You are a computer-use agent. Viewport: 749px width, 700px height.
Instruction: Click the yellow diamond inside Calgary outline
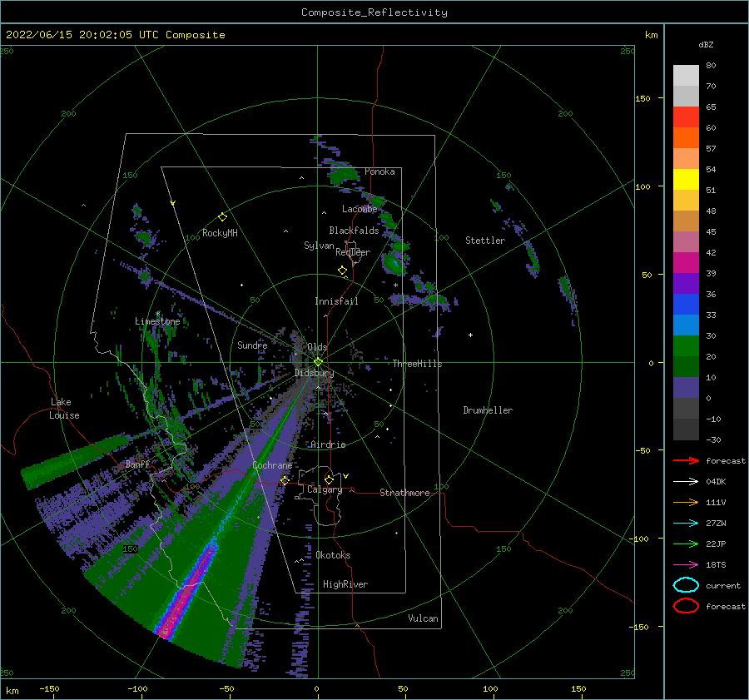pos(329,479)
